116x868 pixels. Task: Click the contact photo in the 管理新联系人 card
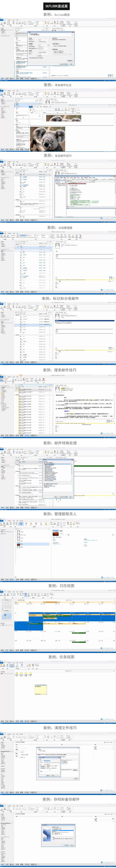pos(56,533)
